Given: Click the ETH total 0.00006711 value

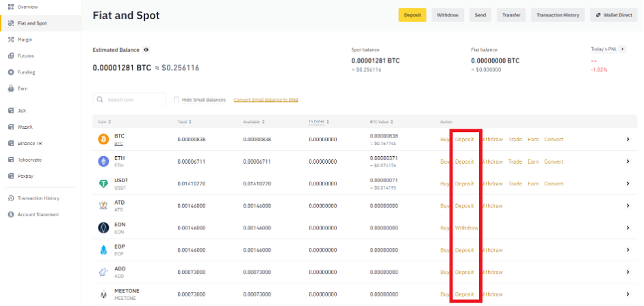Looking at the screenshot, I should click(192, 162).
